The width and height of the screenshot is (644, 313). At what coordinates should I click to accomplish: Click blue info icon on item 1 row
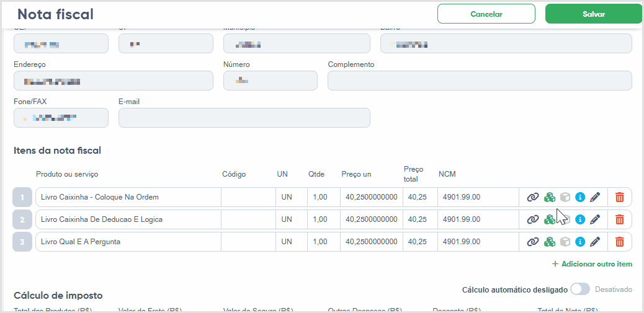580,197
